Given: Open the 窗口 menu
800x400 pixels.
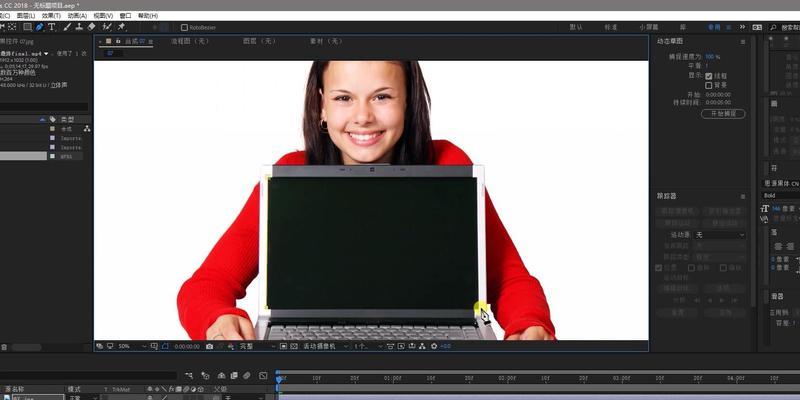Looking at the screenshot, I should pos(125,16).
